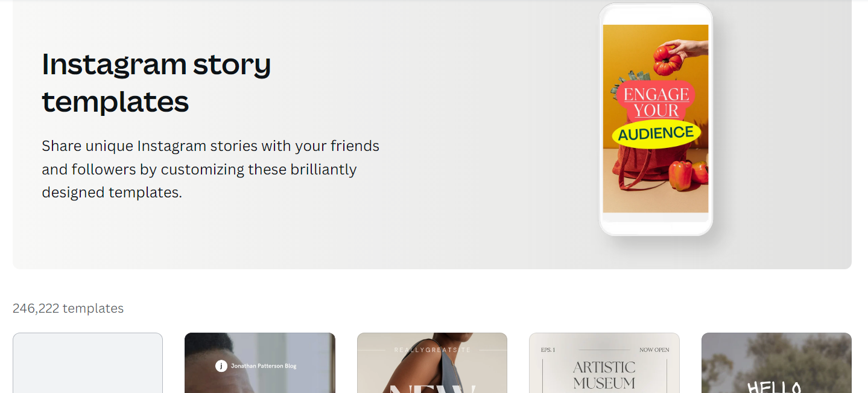The width and height of the screenshot is (868, 393).
Task: Click the 'Jonathan Patterson Blog' caption text
Action: [264, 366]
